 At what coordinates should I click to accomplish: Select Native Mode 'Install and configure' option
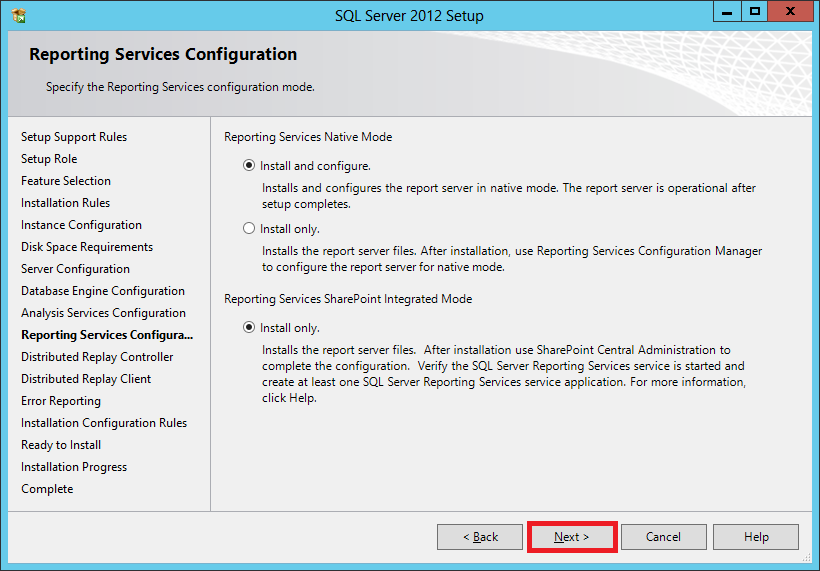249,166
